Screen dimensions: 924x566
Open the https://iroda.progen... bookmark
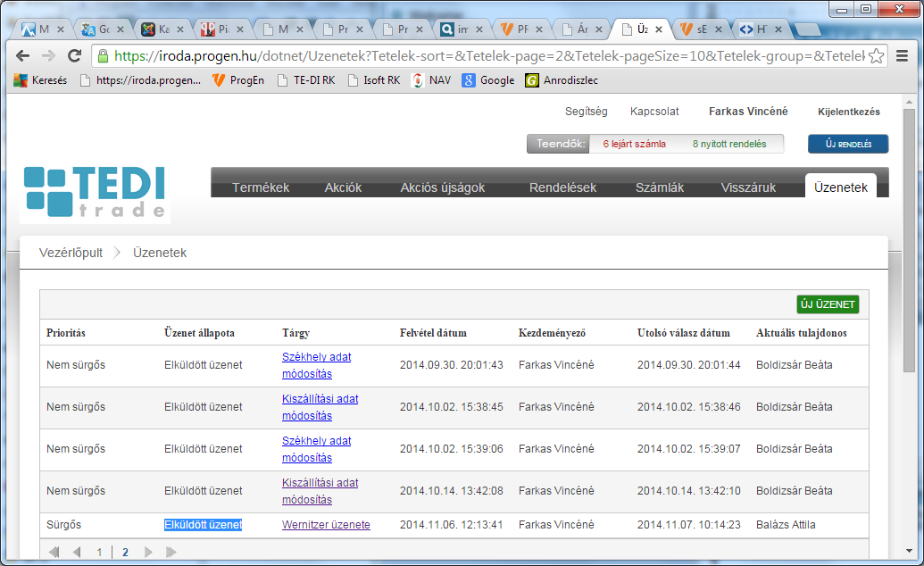140,80
